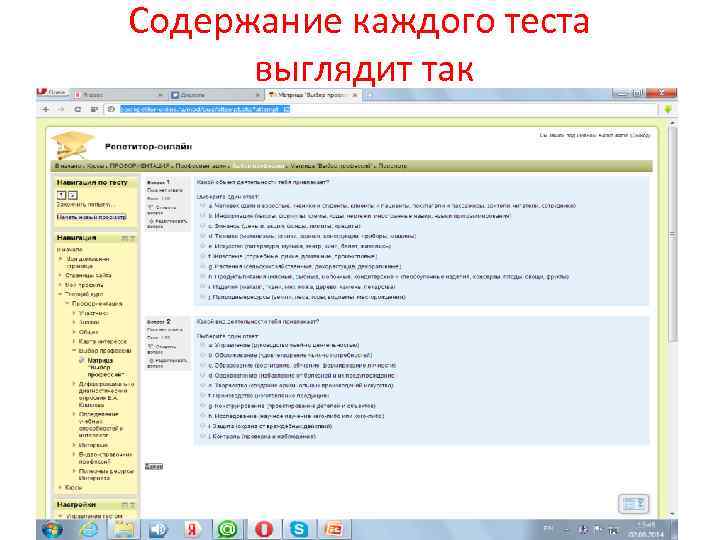The height and width of the screenshot is (540, 720).
Task: Switch to Opera in the taskbar
Action: pos(264,530)
